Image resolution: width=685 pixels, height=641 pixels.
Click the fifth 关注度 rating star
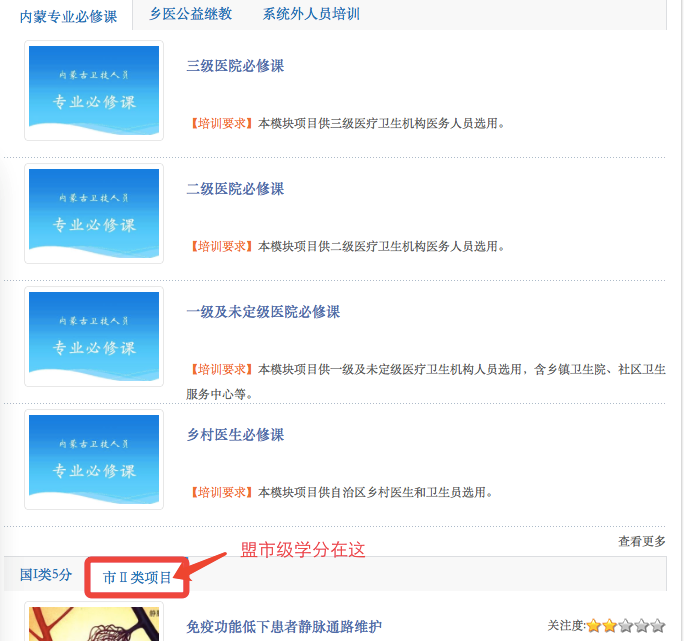click(x=658, y=626)
